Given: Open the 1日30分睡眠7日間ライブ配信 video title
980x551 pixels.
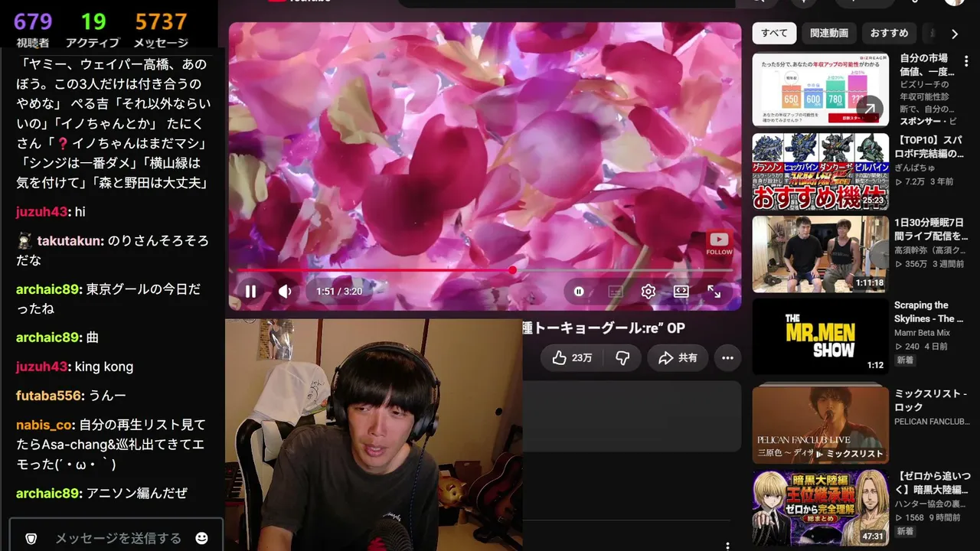Looking at the screenshot, I should click(931, 230).
